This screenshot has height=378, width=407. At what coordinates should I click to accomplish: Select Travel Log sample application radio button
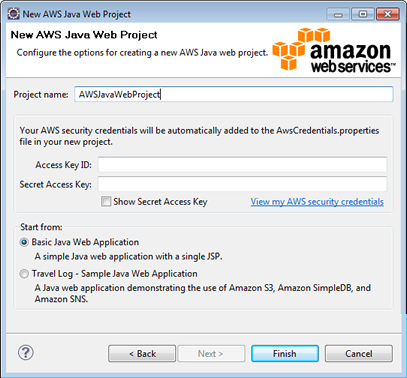[24, 274]
